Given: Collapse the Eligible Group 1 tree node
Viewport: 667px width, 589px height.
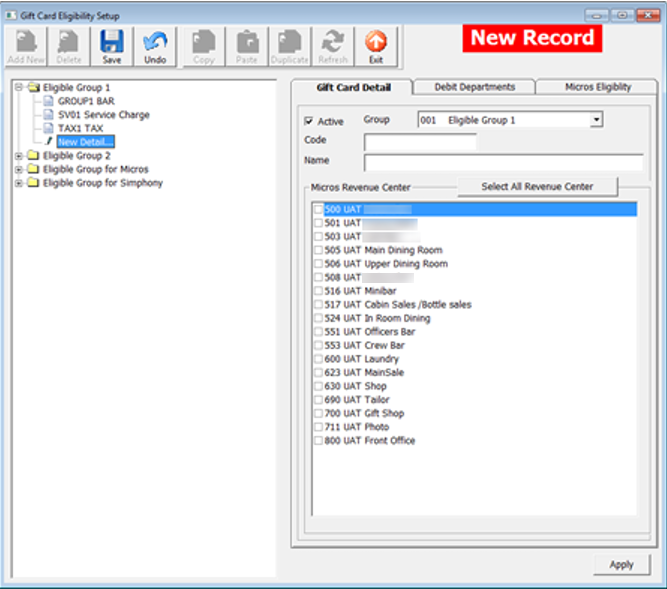Looking at the screenshot, I should point(18,88).
